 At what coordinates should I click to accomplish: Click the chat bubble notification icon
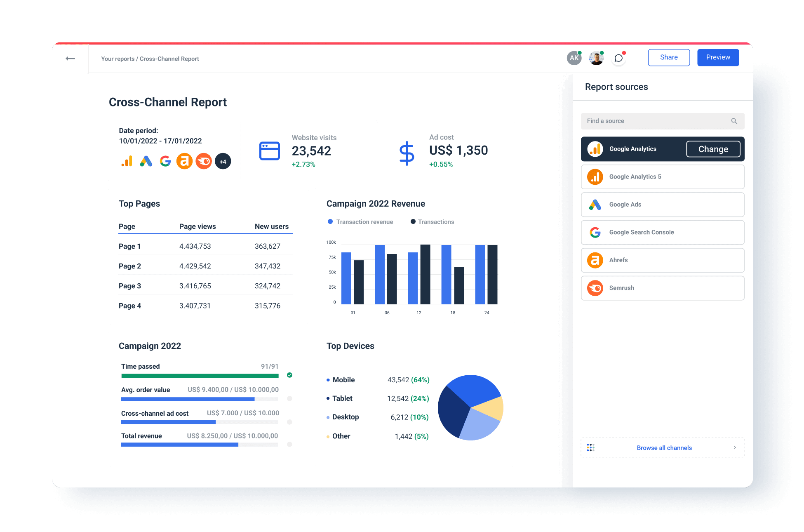(x=618, y=58)
